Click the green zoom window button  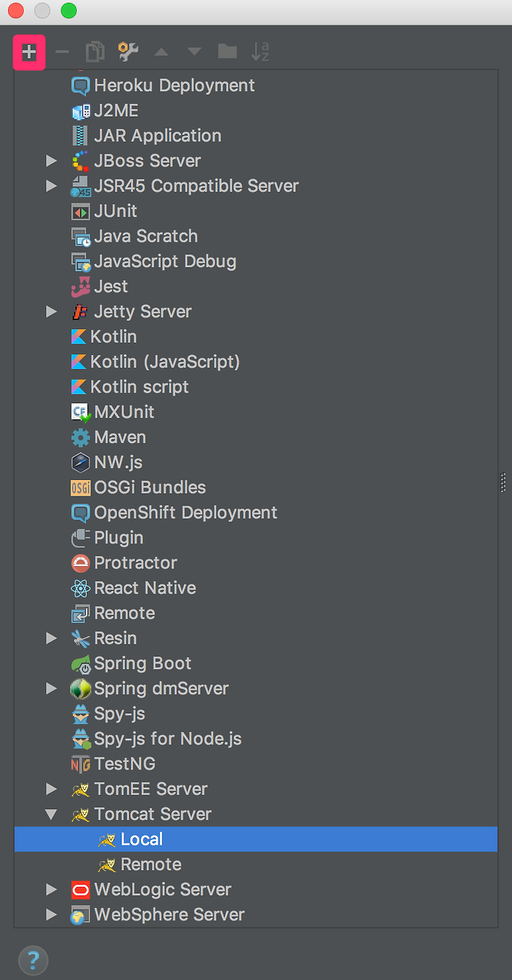[x=68, y=11]
